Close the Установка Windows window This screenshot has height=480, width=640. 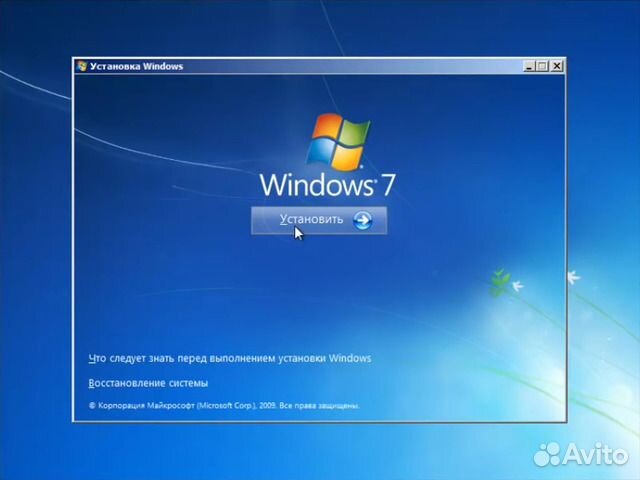(557, 66)
